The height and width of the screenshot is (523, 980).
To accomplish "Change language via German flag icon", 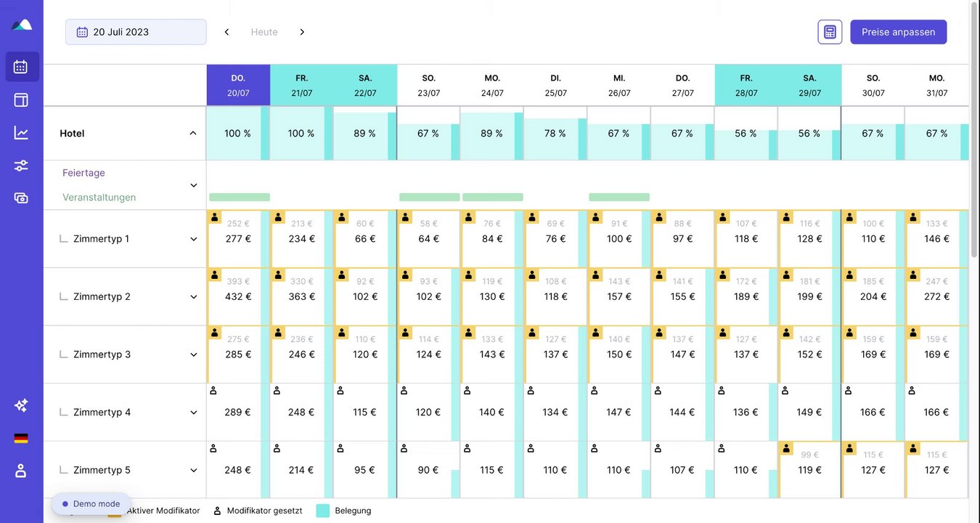I will pyautogui.click(x=21, y=438).
